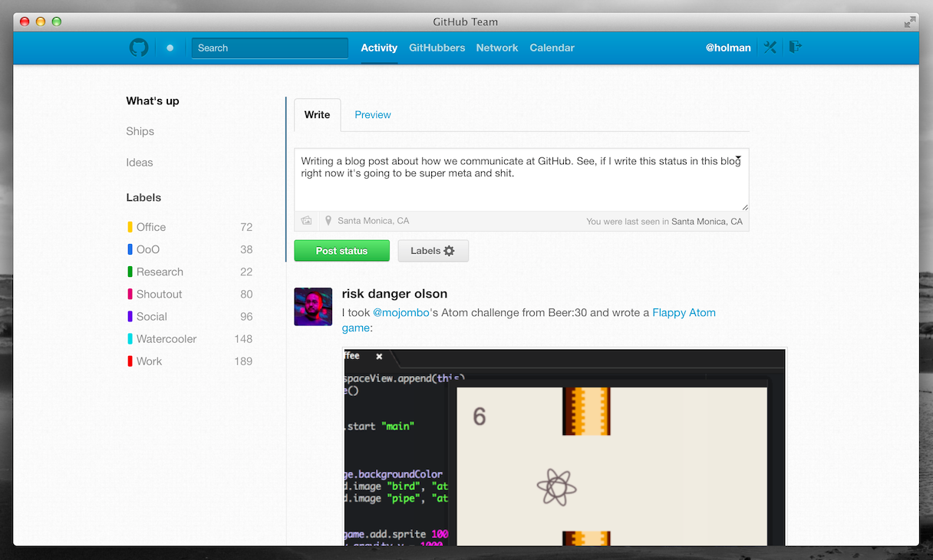Click the GitHub Octocat logo
933x560 pixels.
coord(138,48)
